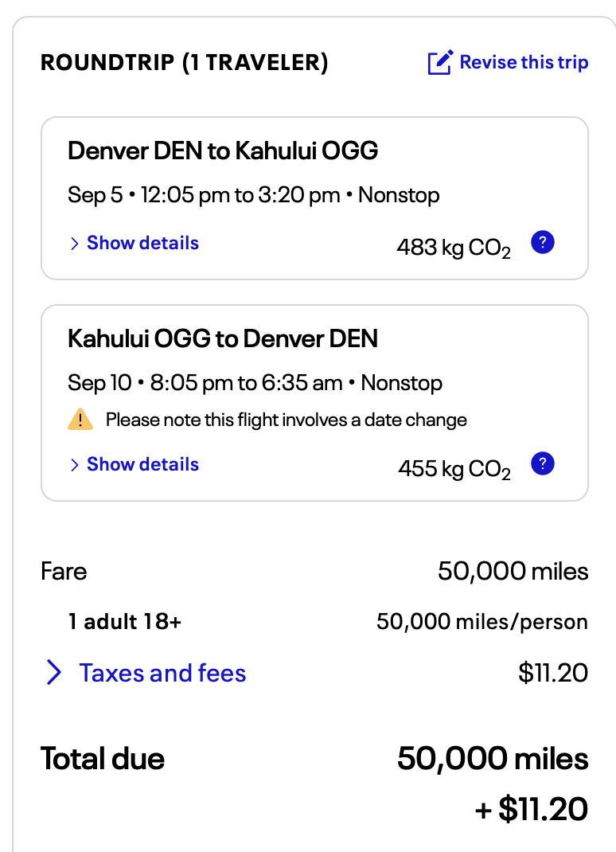Viewport: 616px width, 852px height.
Task: Click the 455 kg CO2 emissions value
Action: click(x=454, y=469)
